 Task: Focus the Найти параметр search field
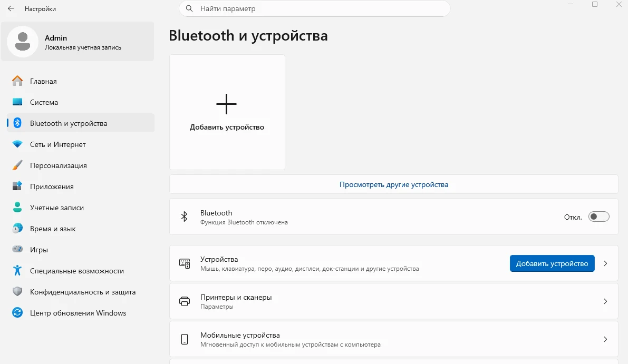point(314,8)
